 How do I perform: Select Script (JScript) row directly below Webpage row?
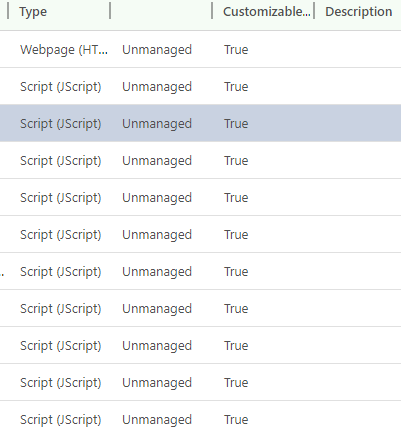pos(200,87)
